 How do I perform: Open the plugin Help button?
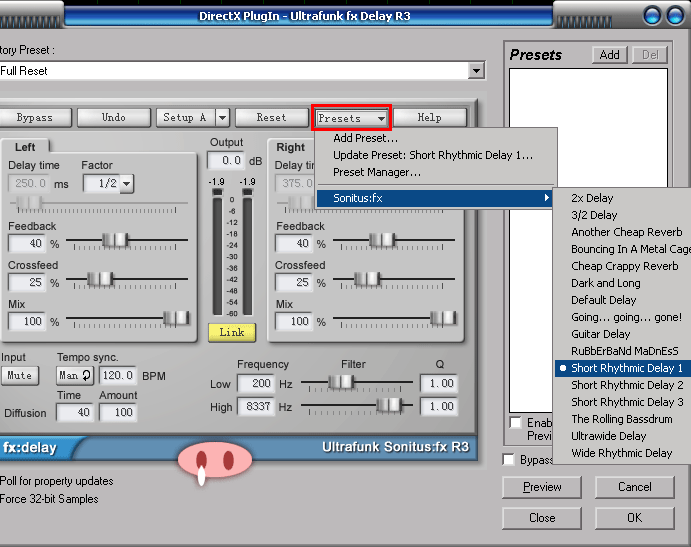430,118
